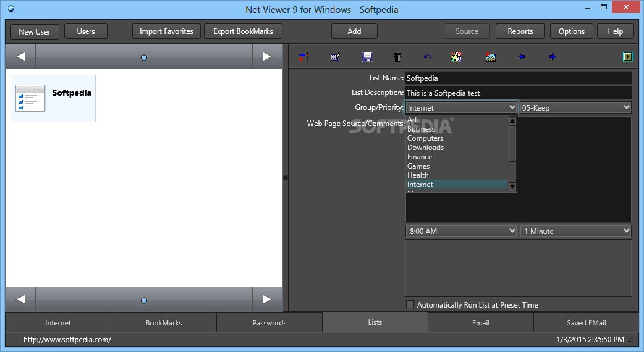Choose Downloads from the group list

(457, 147)
